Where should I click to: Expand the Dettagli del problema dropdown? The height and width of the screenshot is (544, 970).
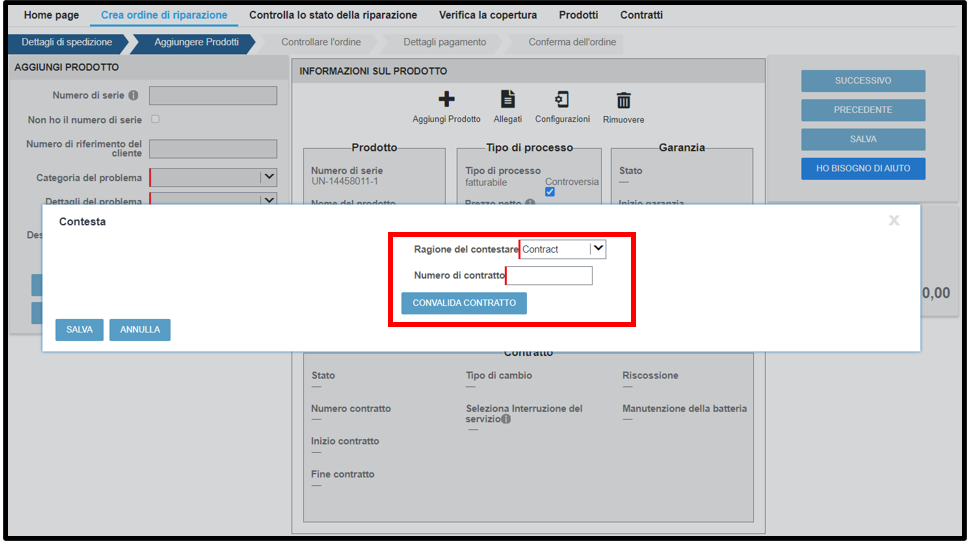point(213,200)
